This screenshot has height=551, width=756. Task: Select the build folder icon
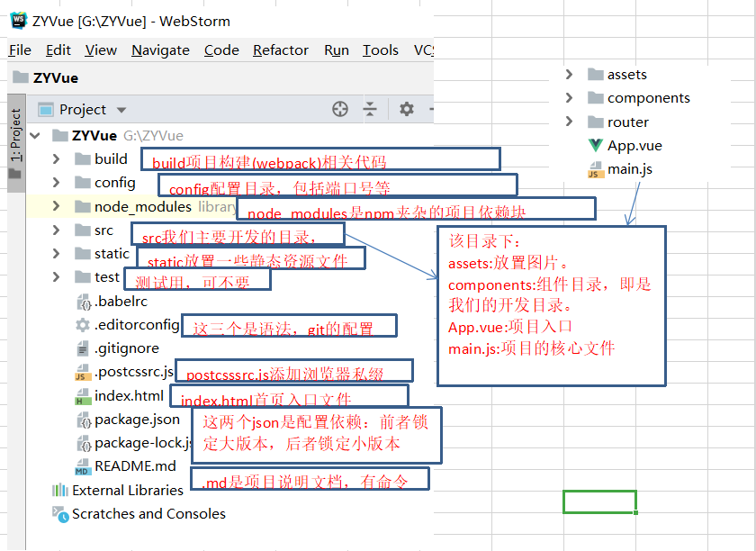click(83, 158)
